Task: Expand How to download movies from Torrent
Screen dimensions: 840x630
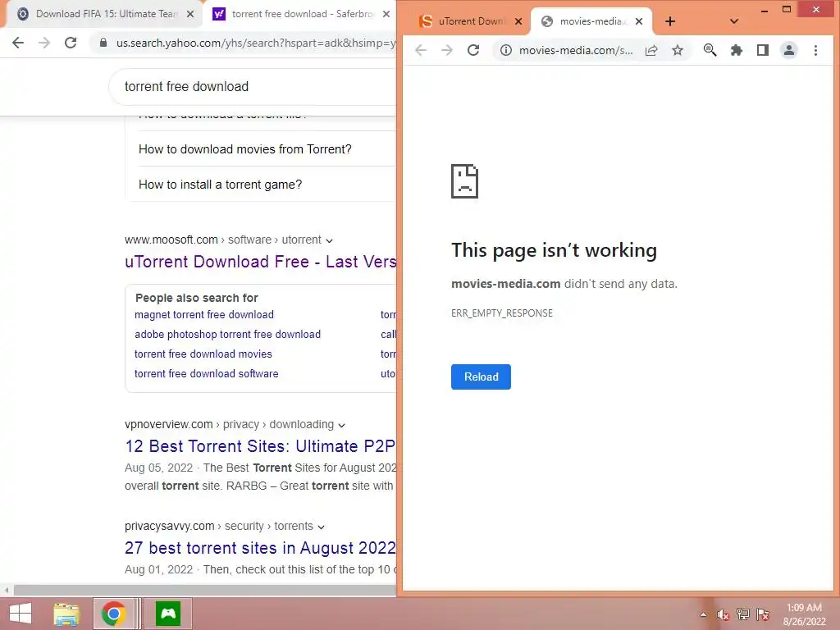Action: (x=244, y=149)
